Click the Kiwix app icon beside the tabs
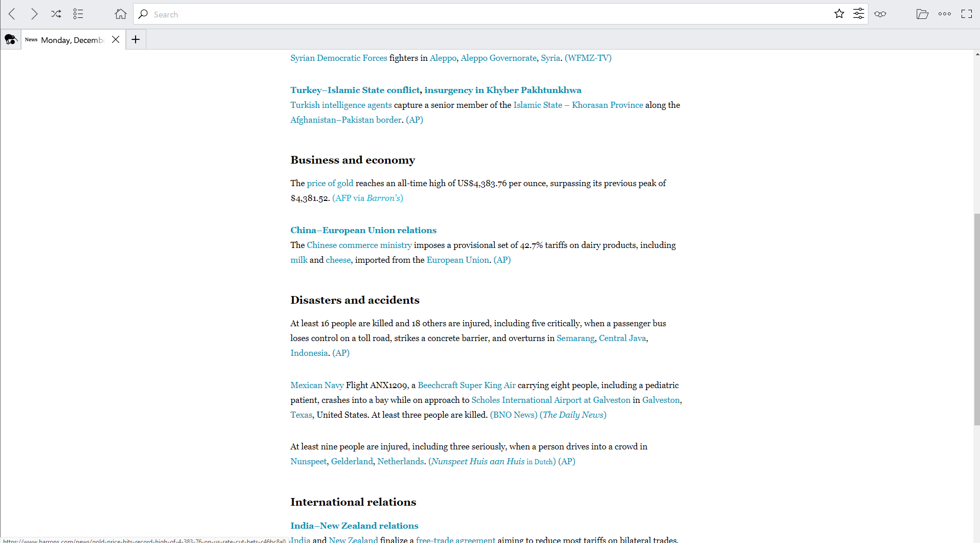Viewport: 980px width, 543px height. click(10, 39)
